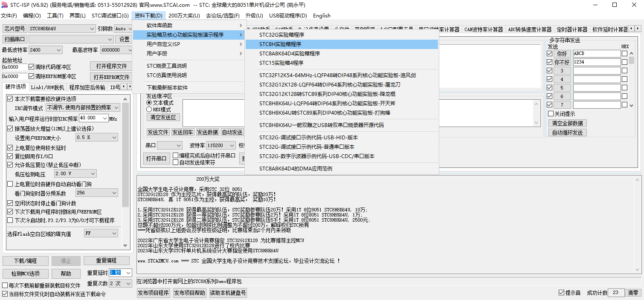This screenshot has height=300, width=644.
Task: Toggle 允许低压复位 checkbox
Action: pyautogui.click(x=10, y=165)
